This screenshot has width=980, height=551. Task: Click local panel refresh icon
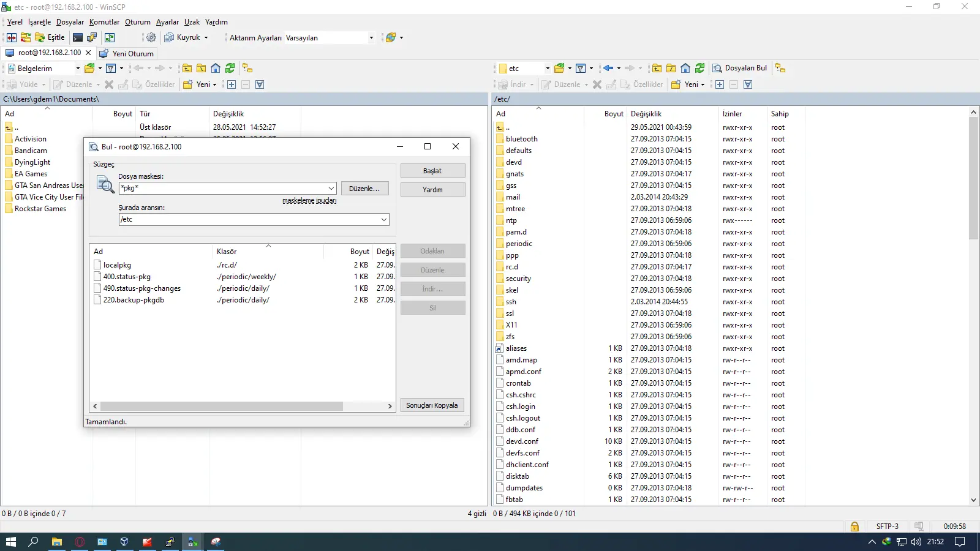pyautogui.click(x=230, y=68)
